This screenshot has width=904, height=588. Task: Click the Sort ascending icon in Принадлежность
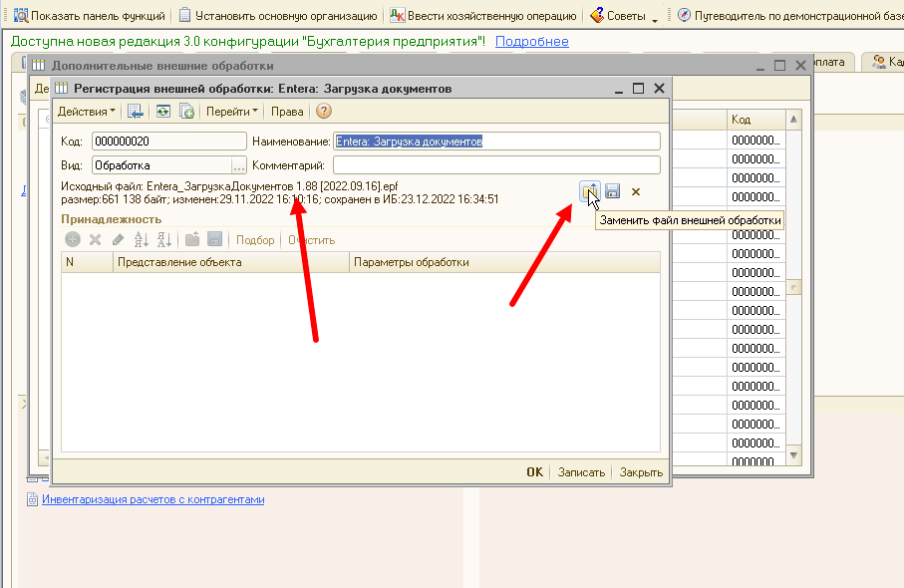142,239
